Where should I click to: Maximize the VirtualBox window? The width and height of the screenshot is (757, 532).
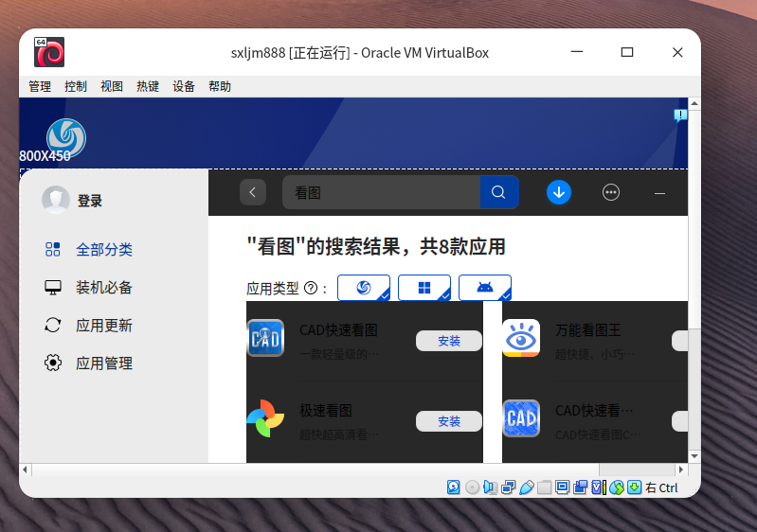click(x=626, y=52)
